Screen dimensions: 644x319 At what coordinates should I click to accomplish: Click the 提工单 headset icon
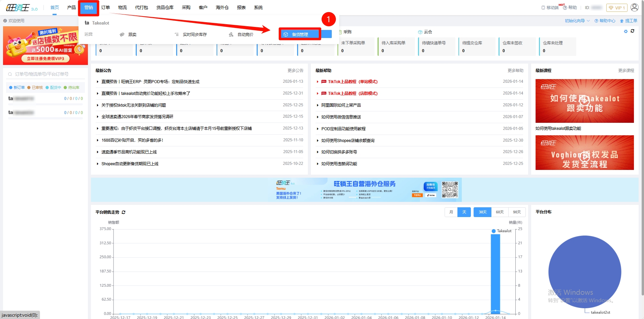[x=622, y=21]
